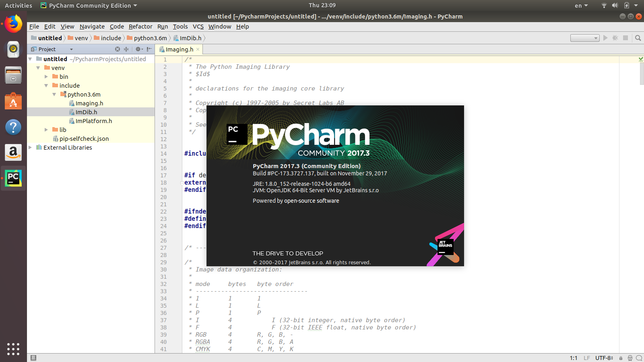Switch to the Imaging.h editor tab

pyautogui.click(x=178, y=49)
